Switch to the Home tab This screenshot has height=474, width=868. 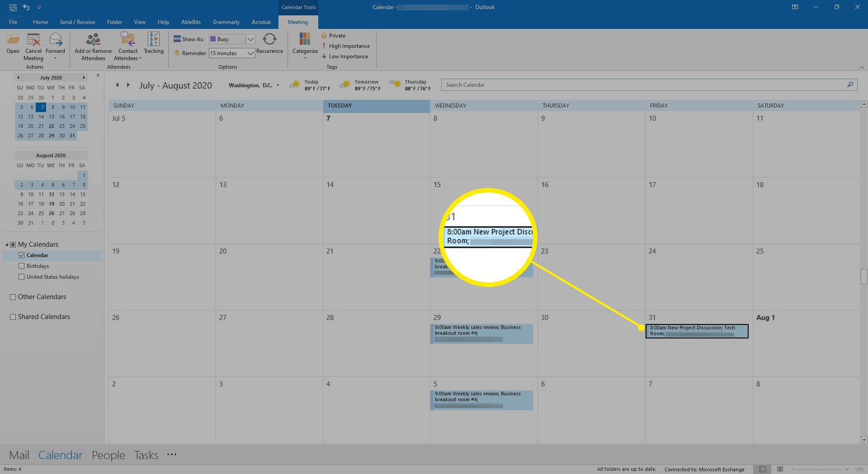[x=40, y=22]
